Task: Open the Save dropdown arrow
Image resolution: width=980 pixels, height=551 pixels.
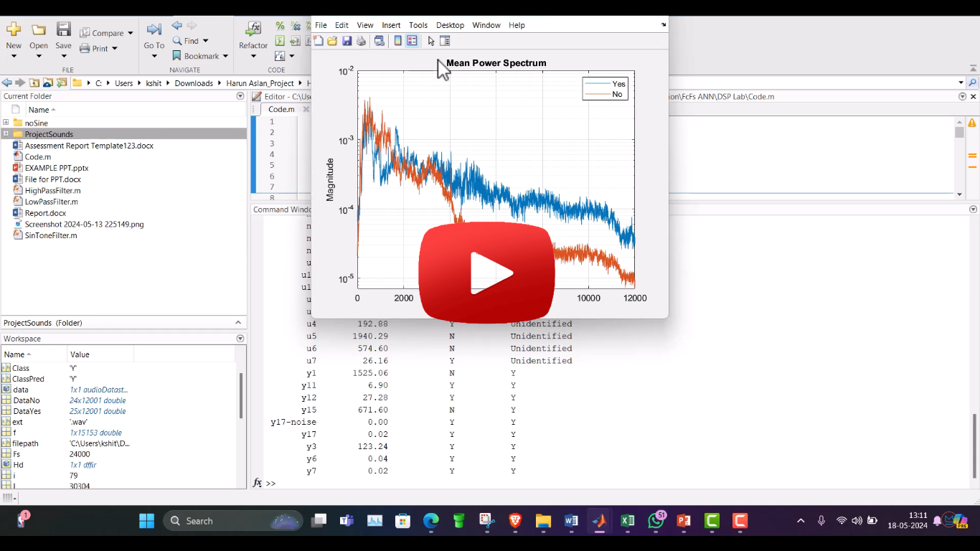Action: pos(64,56)
